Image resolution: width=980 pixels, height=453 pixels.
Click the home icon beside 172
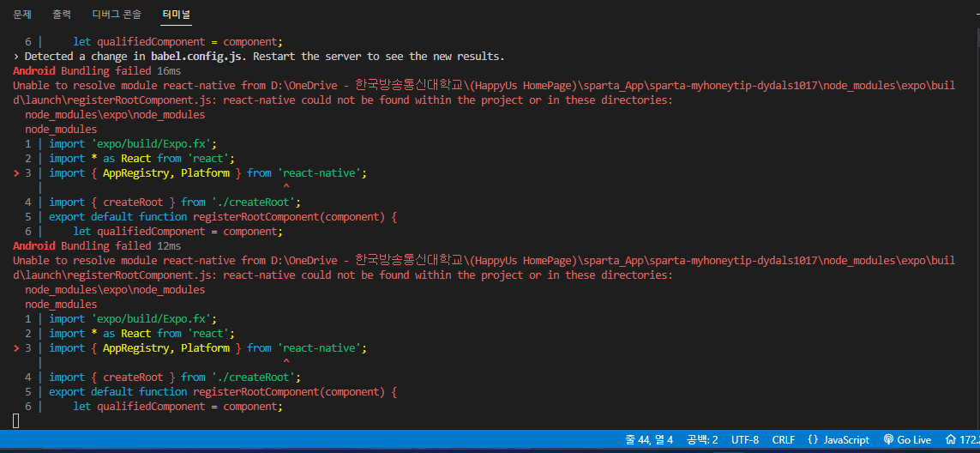(951, 439)
